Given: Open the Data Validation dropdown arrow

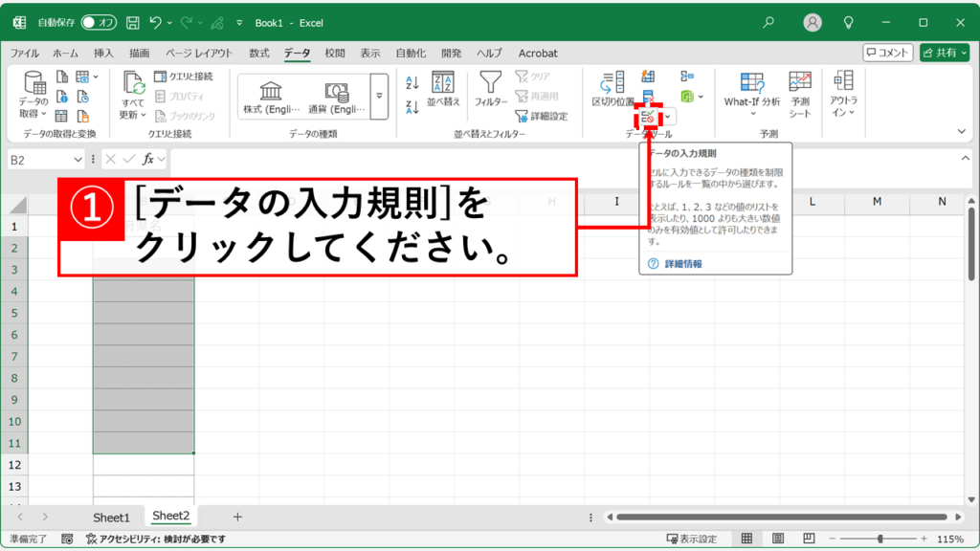Looking at the screenshot, I should pyautogui.click(x=667, y=117).
